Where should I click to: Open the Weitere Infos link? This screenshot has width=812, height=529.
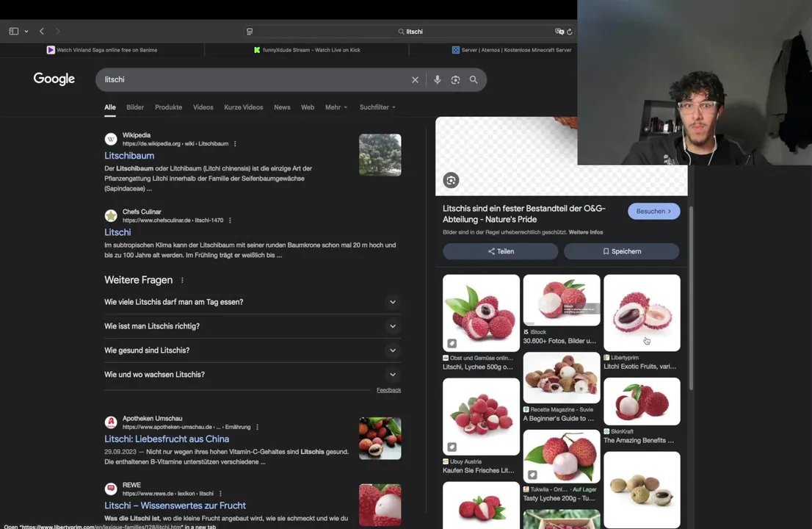pos(586,232)
